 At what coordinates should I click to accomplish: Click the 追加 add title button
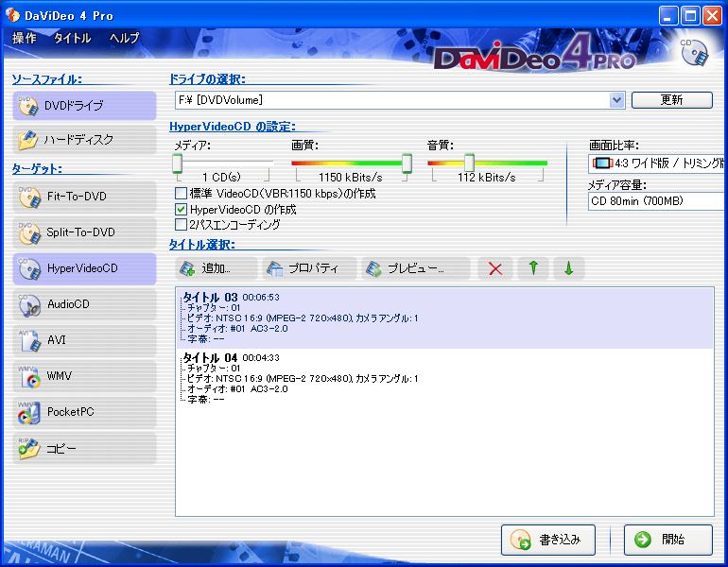(x=216, y=268)
